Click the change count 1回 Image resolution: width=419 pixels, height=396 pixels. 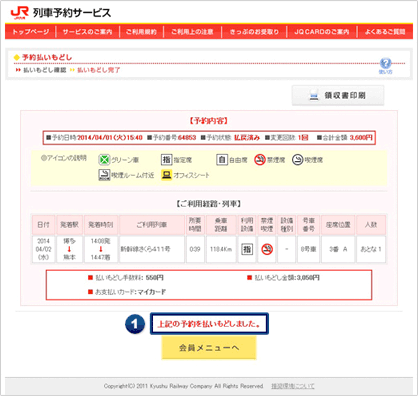(x=303, y=138)
